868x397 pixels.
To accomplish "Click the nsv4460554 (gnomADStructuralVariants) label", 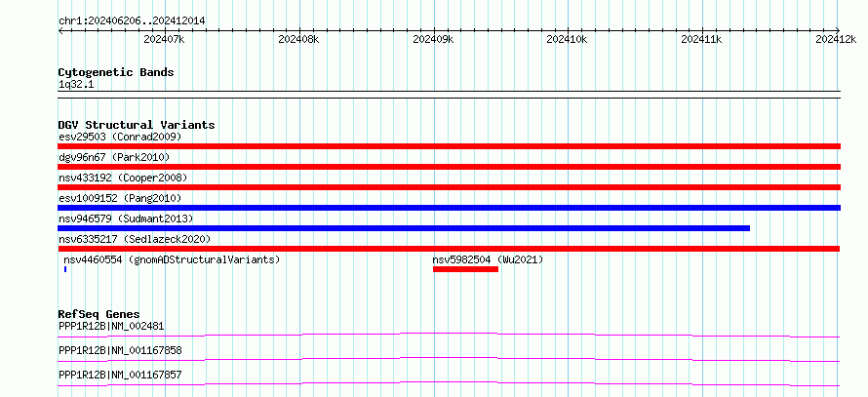I will pyautogui.click(x=172, y=259).
